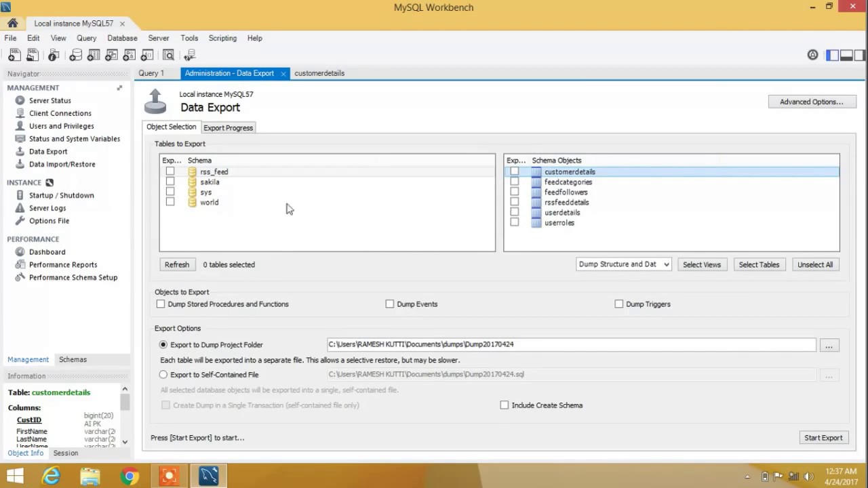Screen dimensions: 868x488
Task: Switch to the Schemas navigator tab
Action: coord(73,360)
